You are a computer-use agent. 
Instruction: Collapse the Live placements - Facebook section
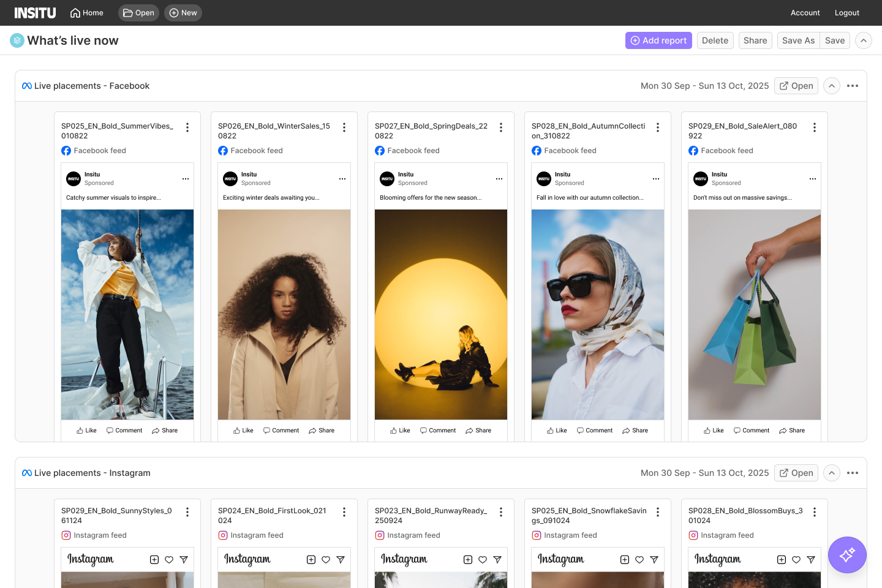pyautogui.click(x=832, y=86)
